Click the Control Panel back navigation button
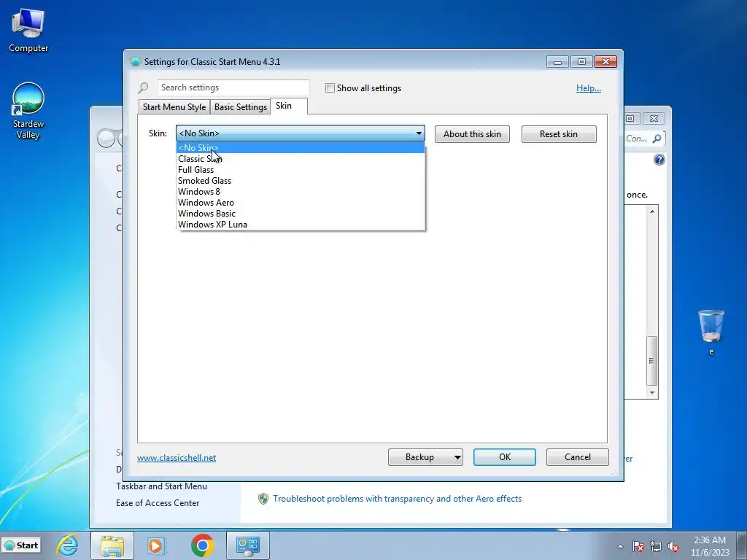Image resolution: width=747 pixels, height=560 pixels. coord(106,139)
